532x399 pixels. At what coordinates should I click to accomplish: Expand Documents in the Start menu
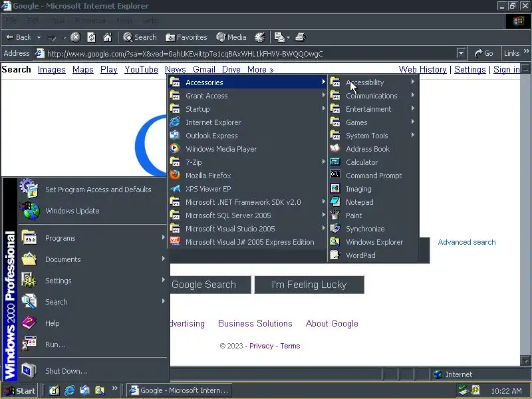pos(93,259)
